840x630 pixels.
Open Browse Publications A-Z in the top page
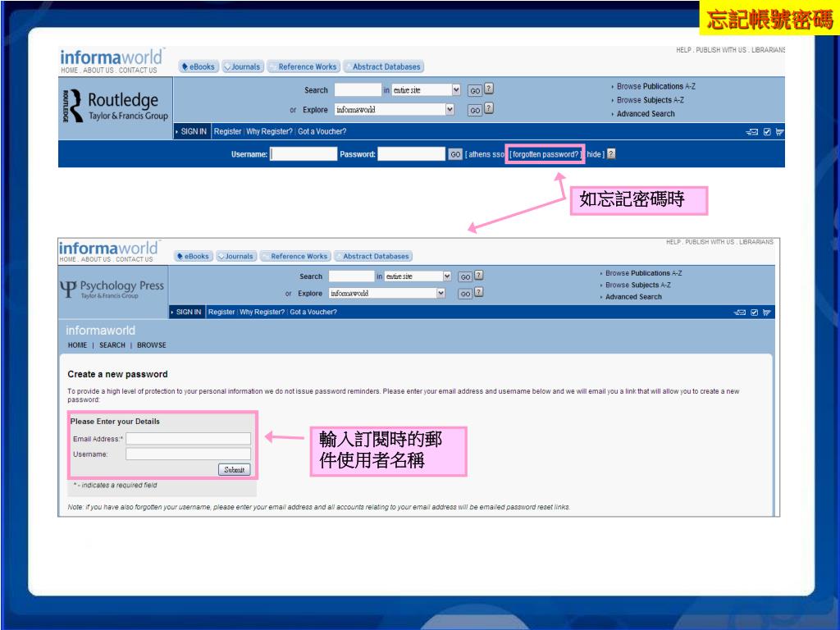[x=655, y=86]
